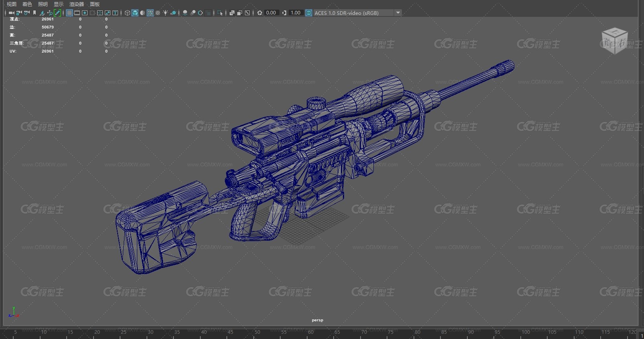The height and width of the screenshot is (339, 644).
Task: Toggle the Film Gate icon
Action: 77,13
